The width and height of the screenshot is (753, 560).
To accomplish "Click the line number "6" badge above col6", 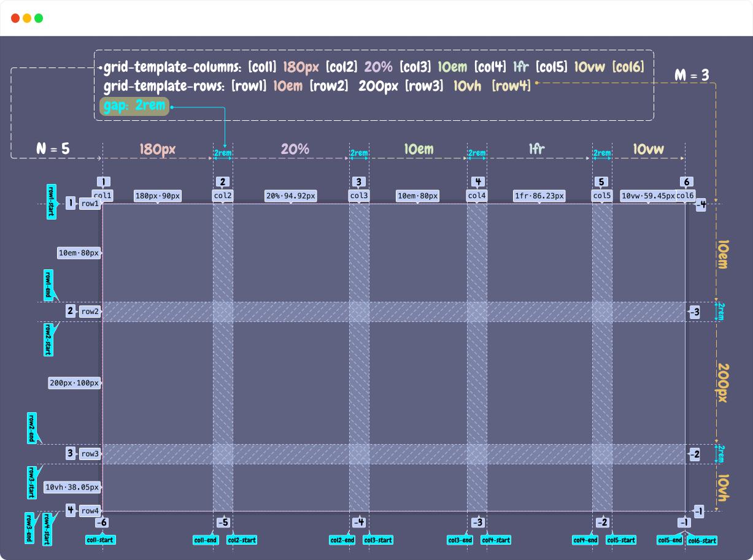I will click(x=685, y=182).
